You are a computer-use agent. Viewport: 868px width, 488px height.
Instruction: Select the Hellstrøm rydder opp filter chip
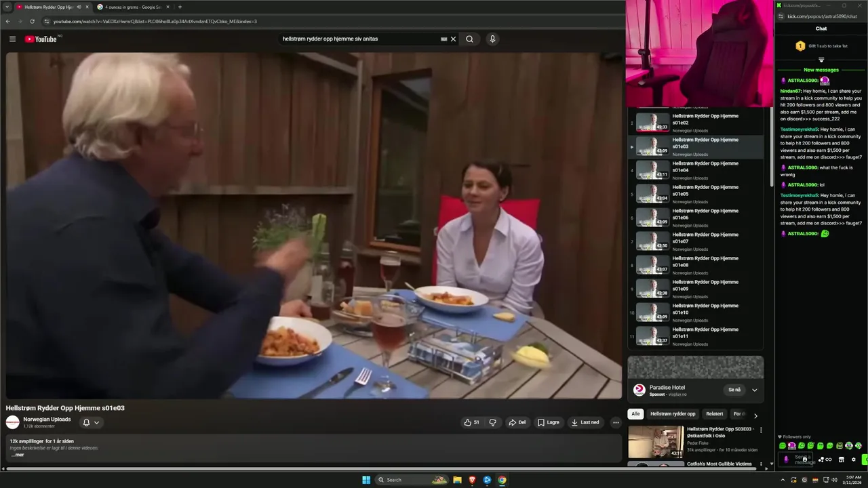click(x=673, y=413)
